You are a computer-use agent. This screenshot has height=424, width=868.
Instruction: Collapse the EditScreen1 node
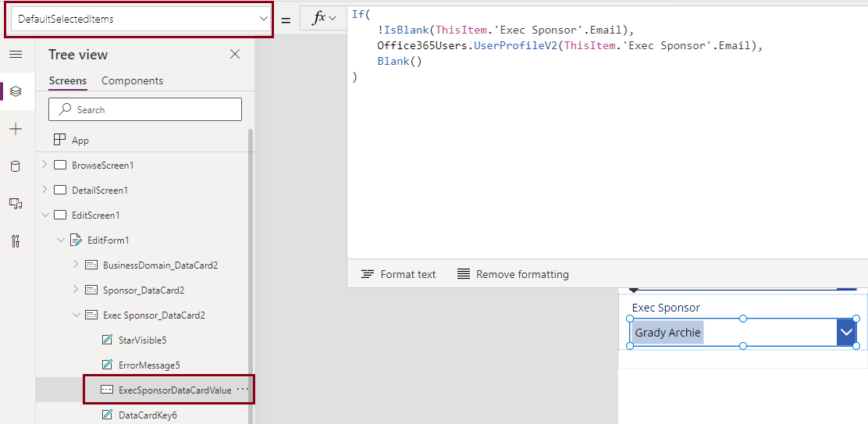coord(44,215)
